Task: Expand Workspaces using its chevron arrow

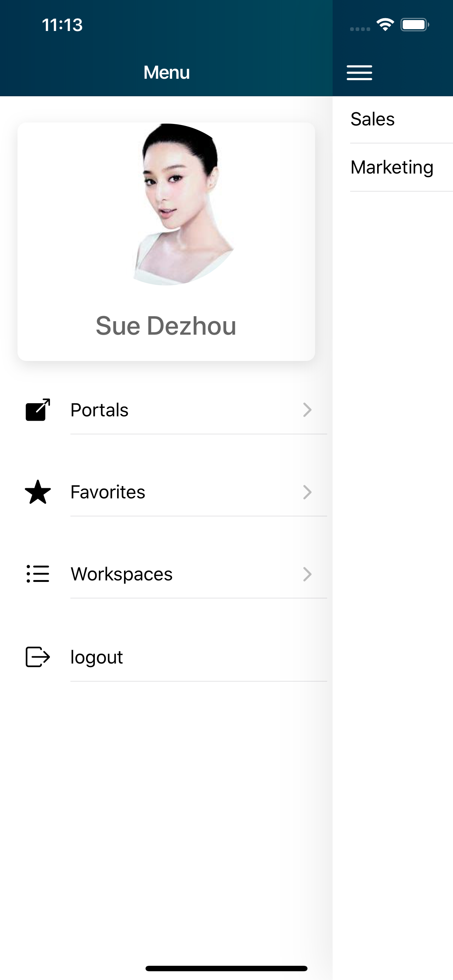Action: 307,574
